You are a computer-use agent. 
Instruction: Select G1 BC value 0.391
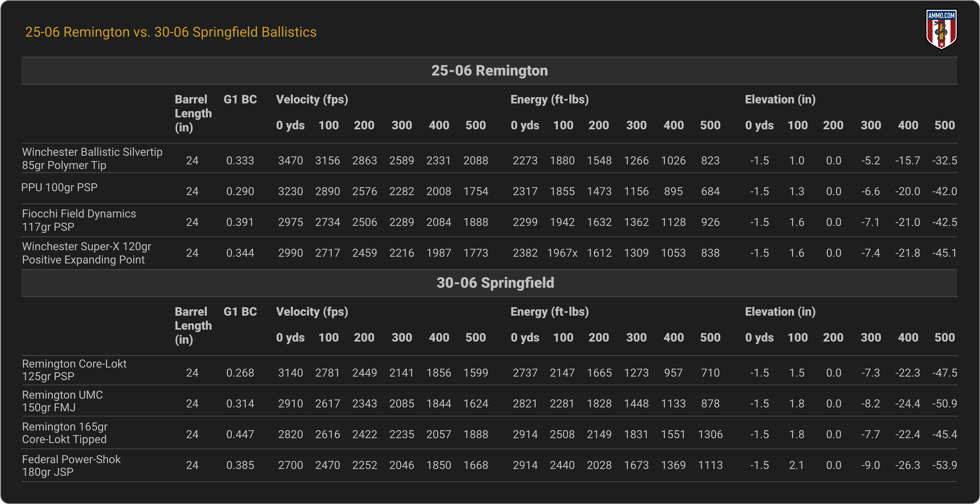coord(240,222)
